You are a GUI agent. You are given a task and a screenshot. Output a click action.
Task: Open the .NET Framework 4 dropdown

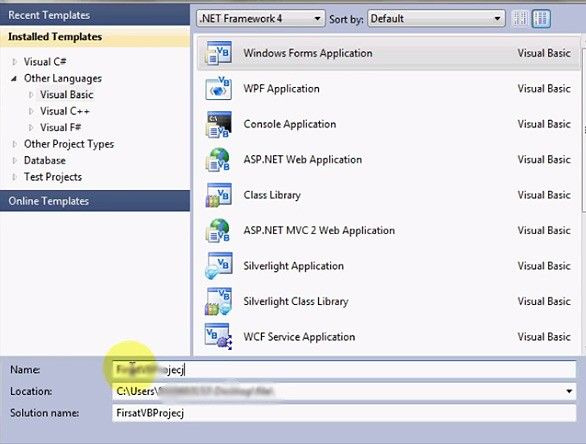[x=260, y=18]
